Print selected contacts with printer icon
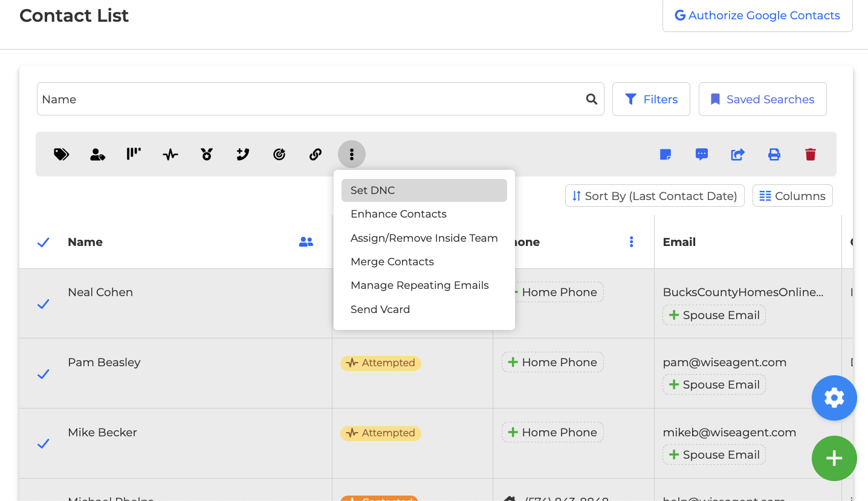This screenshot has height=501, width=868. click(x=774, y=155)
